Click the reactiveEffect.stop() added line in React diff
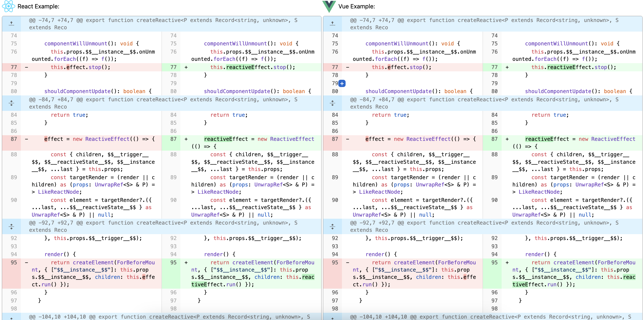The image size is (644, 320). [252, 67]
